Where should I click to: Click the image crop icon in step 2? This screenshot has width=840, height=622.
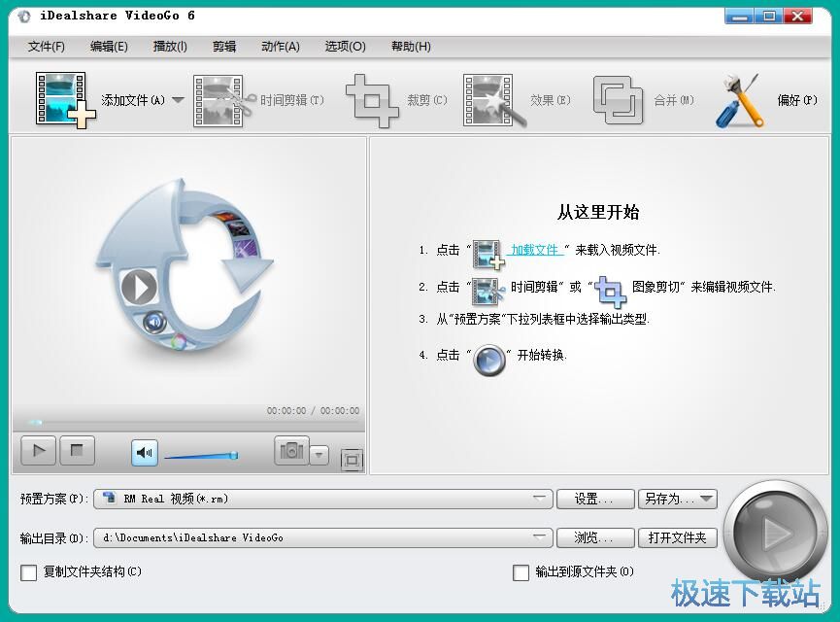tap(610, 292)
